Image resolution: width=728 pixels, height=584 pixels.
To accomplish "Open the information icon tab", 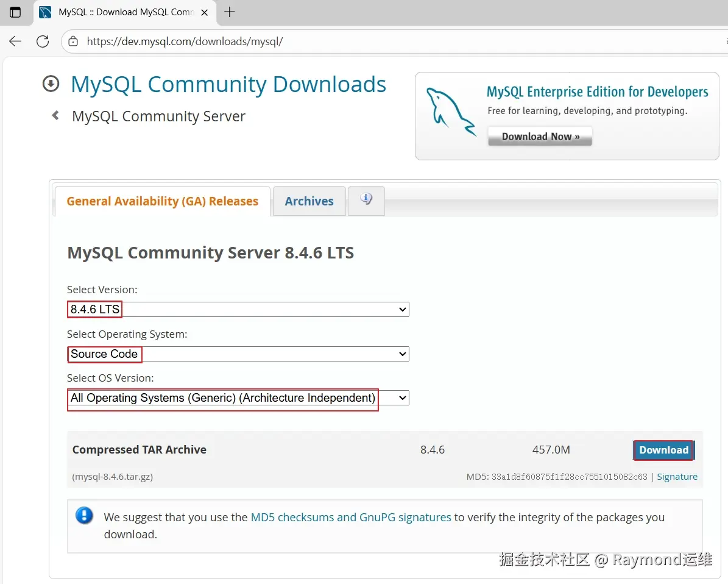I will point(366,200).
